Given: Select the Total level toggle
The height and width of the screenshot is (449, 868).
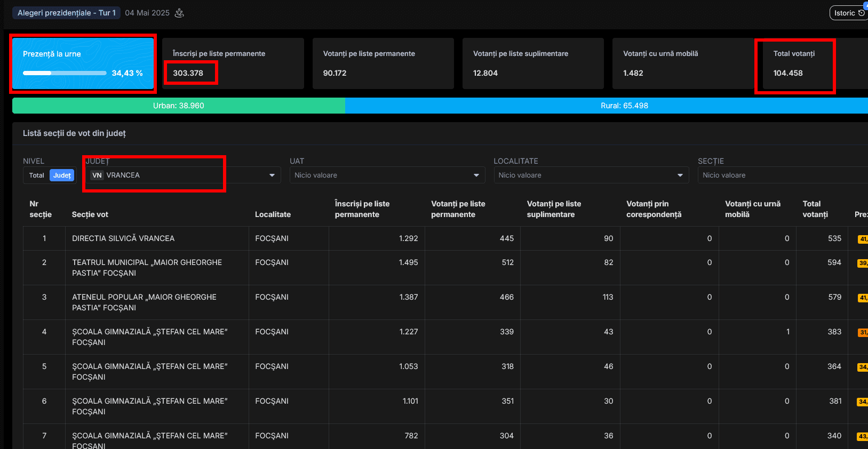Looking at the screenshot, I should pyautogui.click(x=37, y=175).
